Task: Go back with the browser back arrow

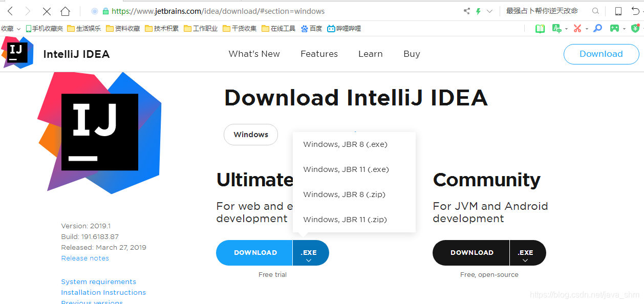Action: pyautogui.click(x=10, y=11)
